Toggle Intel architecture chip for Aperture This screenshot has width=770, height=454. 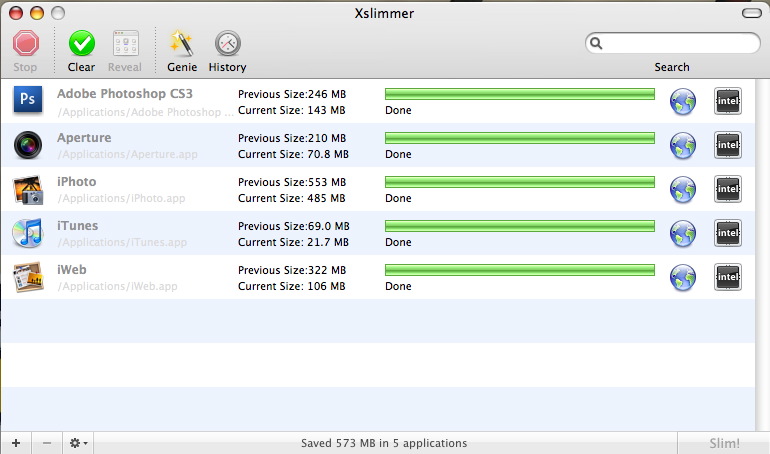(727, 145)
